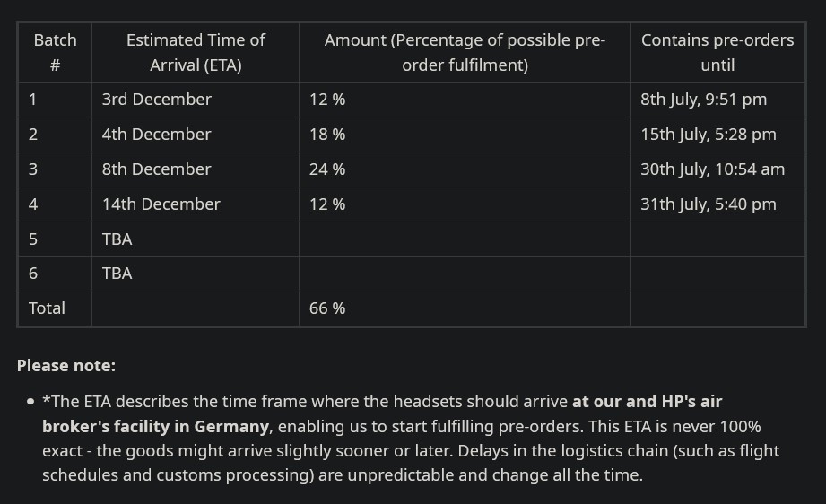Click the 'Batch #' column header
This screenshot has height=504, width=826.
pyautogui.click(x=56, y=52)
